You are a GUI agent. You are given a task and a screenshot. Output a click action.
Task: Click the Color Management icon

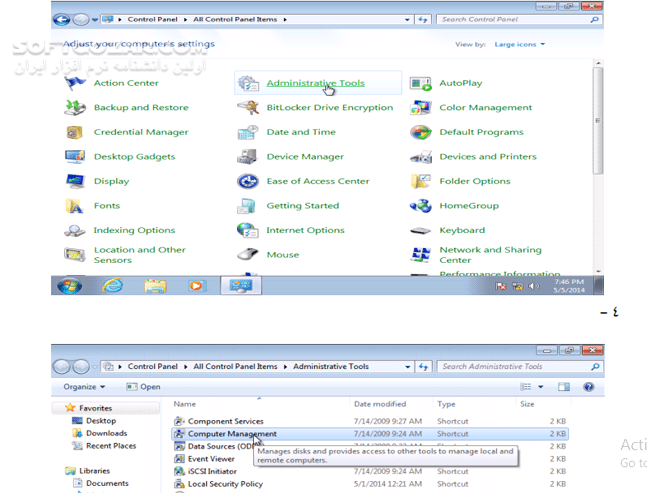[421, 108]
